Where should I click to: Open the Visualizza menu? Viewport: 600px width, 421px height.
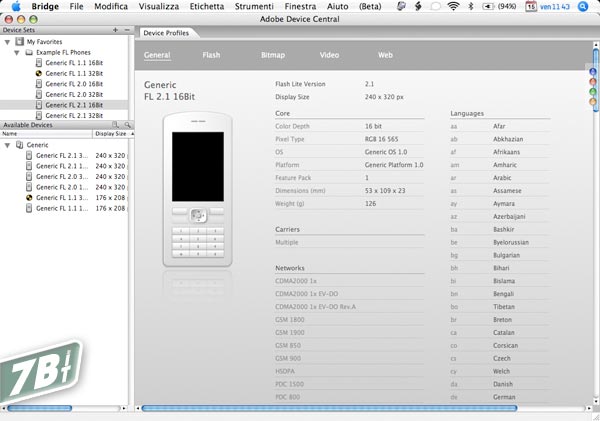pos(159,7)
